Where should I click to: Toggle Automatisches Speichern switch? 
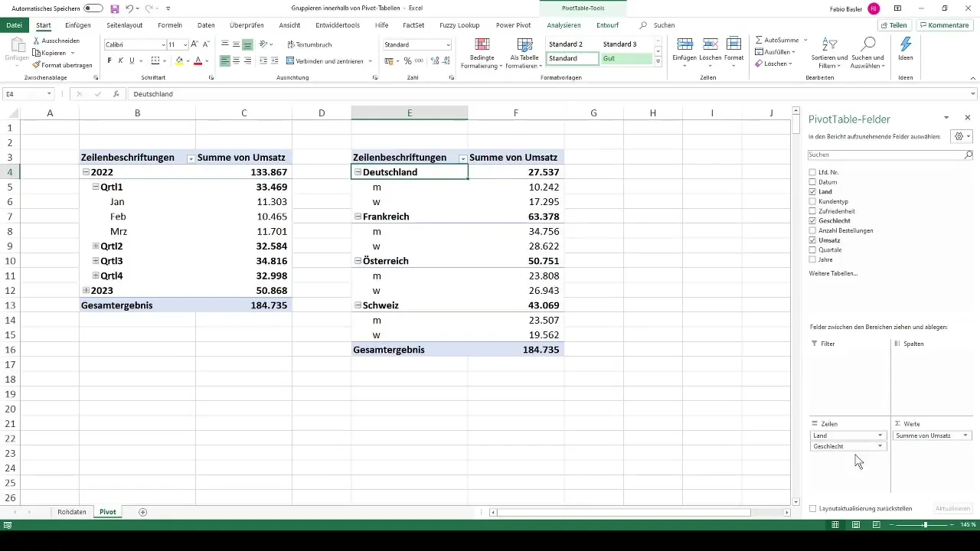93,8
